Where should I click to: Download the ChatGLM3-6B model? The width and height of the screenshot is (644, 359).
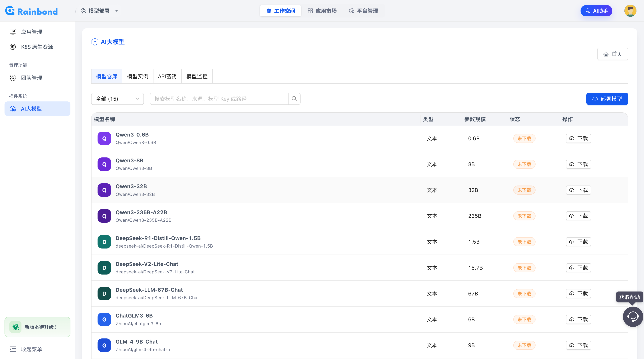pyautogui.click(x=578, y=319)
